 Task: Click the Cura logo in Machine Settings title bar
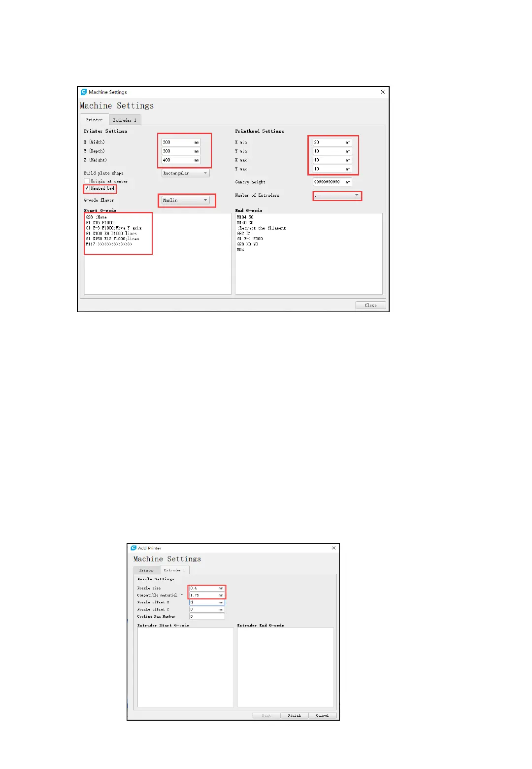tap(84, 92)
